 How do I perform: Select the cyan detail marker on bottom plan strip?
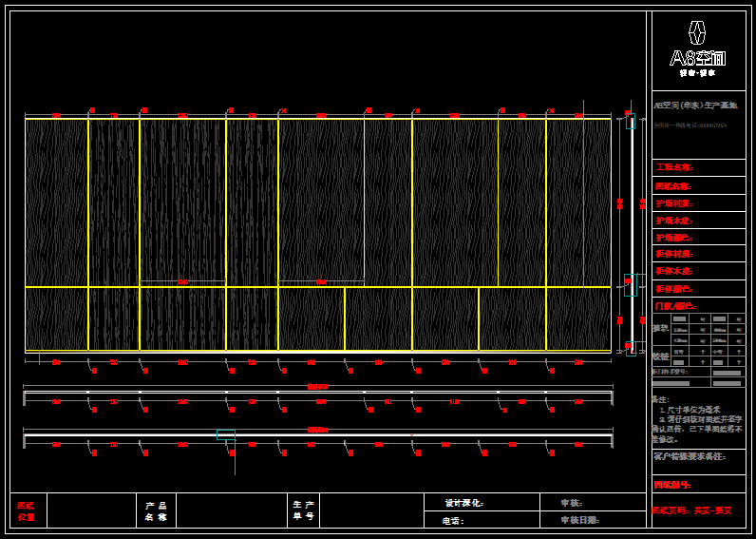[225, 434]
